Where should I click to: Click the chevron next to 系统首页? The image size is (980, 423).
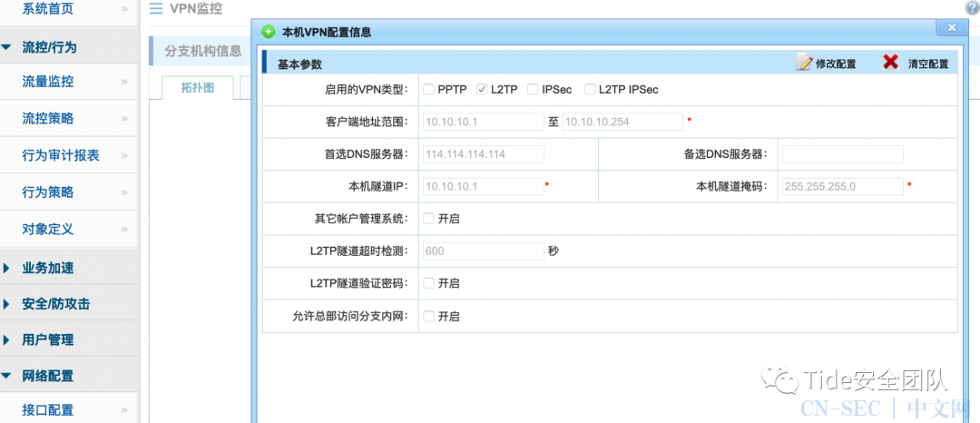123,9
